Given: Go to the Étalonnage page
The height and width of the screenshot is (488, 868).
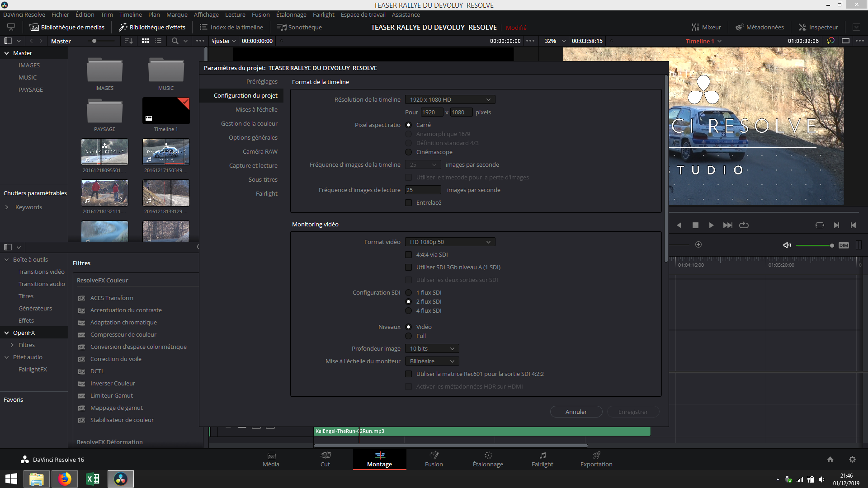Looking at the screenshot, I should pos(488,459).
